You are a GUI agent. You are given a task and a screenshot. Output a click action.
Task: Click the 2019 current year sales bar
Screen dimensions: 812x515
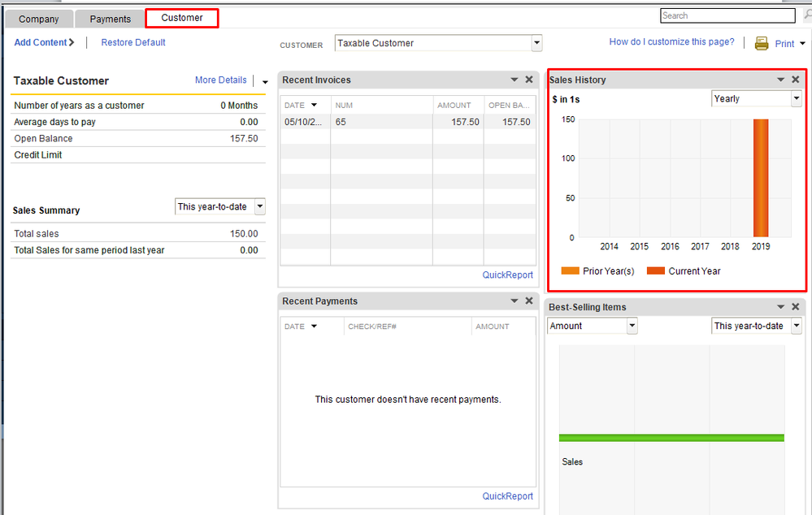point(760,178)
